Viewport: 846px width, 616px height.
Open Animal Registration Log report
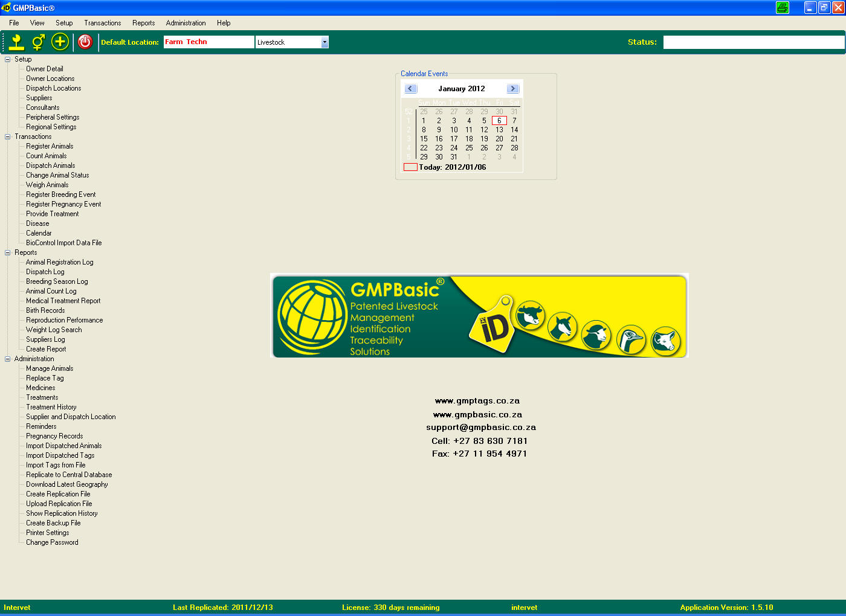click(59, 262)
